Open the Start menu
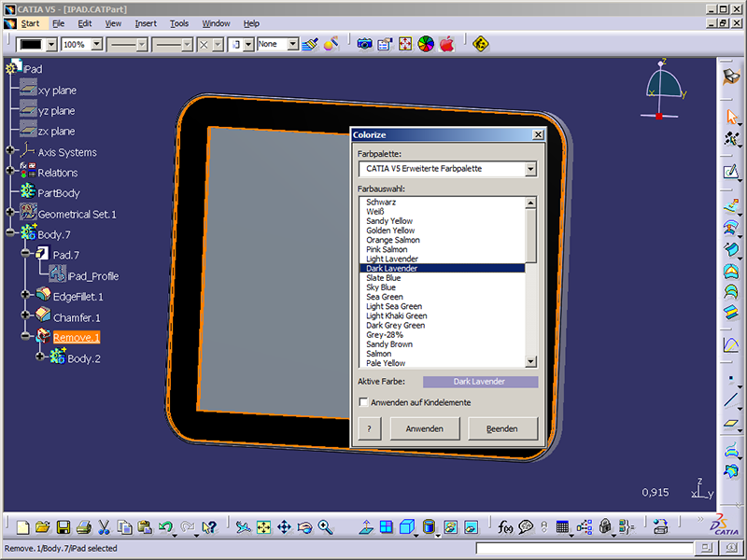This screenshot has width=747, height=560. tap(30, 23)
